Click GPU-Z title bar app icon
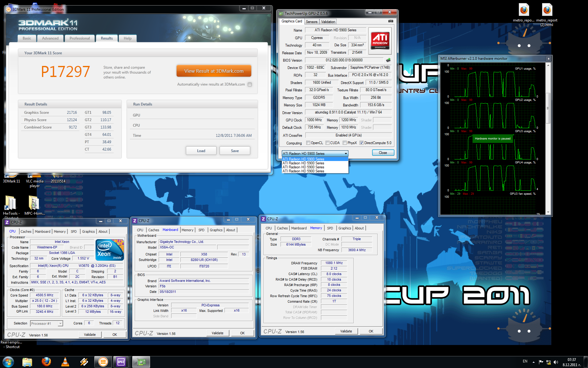 coord(281,13)
